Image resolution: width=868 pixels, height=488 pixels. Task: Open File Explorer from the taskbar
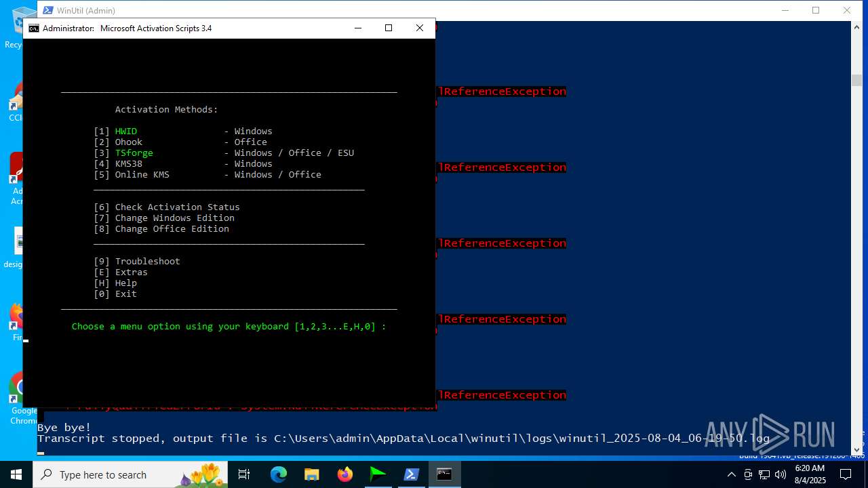click(312, 474)
